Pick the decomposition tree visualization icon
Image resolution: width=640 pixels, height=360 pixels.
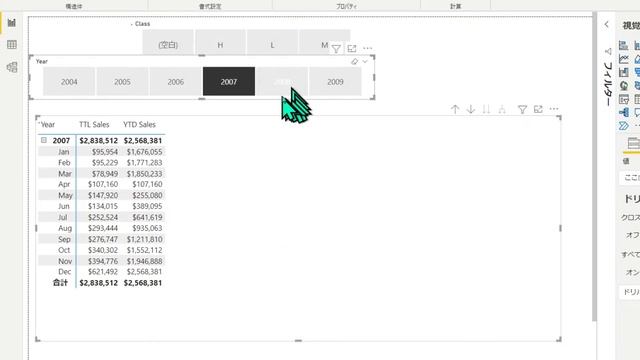pos(624,112)
